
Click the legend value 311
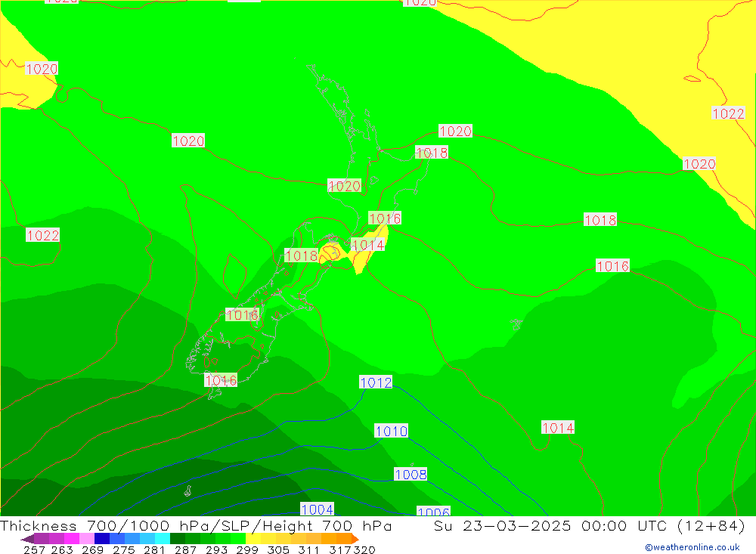click(x=308, y=549)
